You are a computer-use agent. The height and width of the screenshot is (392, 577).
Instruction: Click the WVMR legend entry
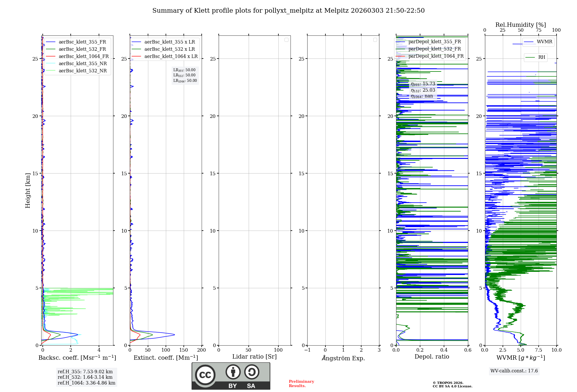[x=544, y=42]
